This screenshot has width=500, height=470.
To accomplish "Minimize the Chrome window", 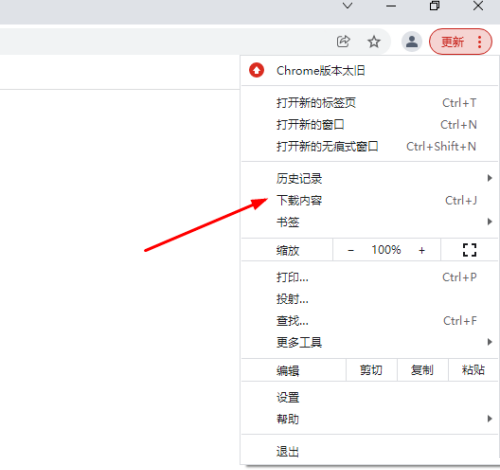I will (x=391, y=6).
